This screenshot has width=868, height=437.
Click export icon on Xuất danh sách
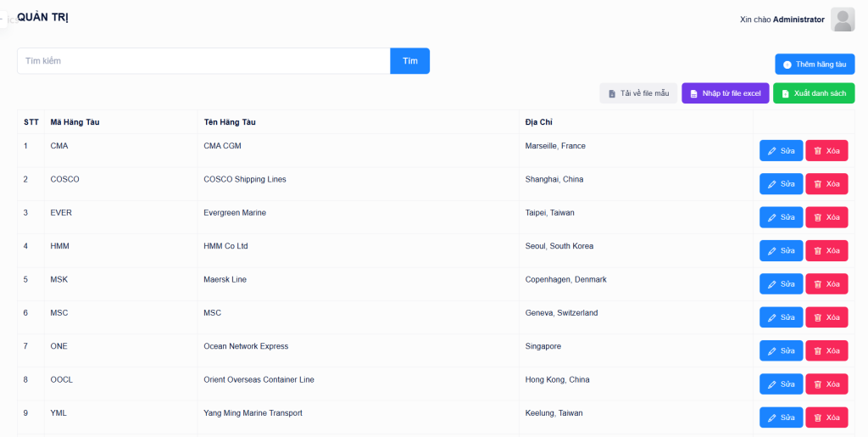[x=786, y=93]
